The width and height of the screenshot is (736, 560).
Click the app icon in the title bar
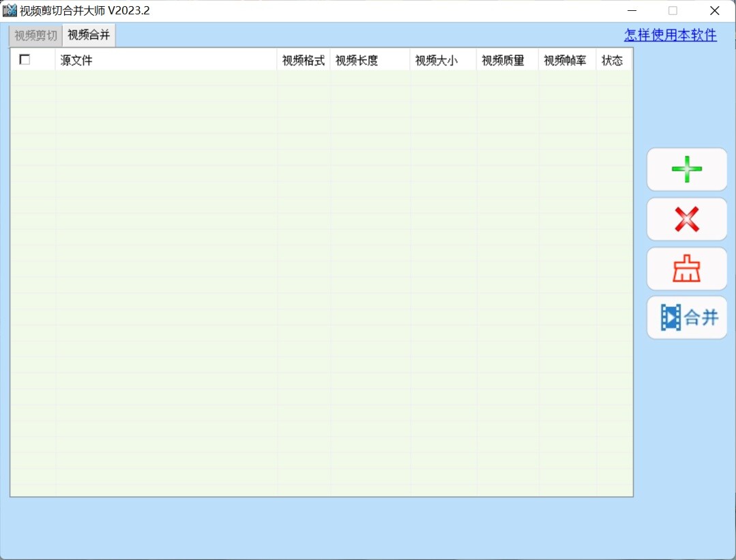[x=10, y=10]
